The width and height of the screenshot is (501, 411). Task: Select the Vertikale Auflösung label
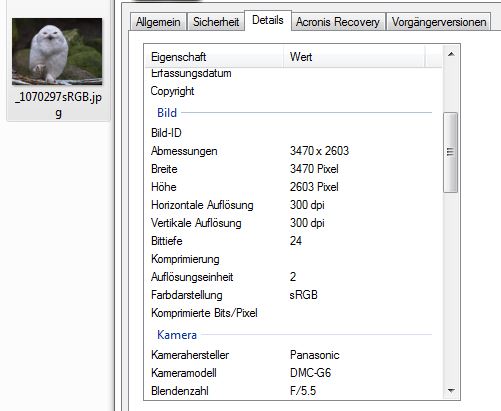(196, 223)
